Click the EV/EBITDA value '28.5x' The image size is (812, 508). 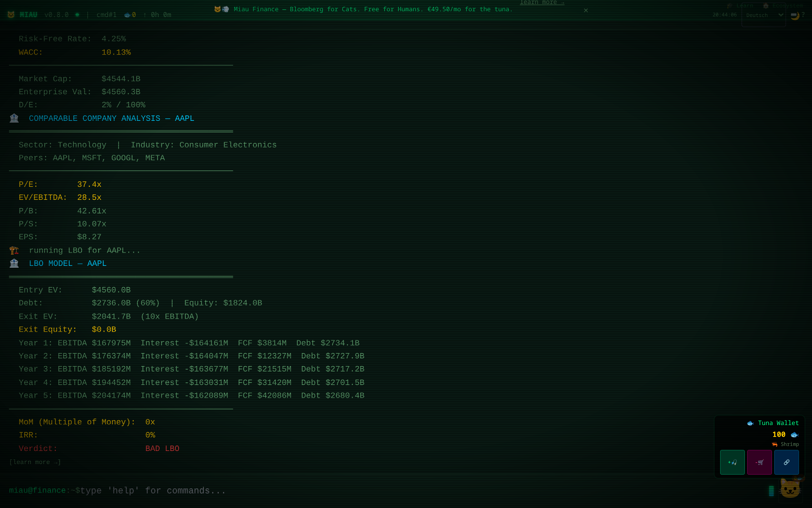(x=89, y=198)
